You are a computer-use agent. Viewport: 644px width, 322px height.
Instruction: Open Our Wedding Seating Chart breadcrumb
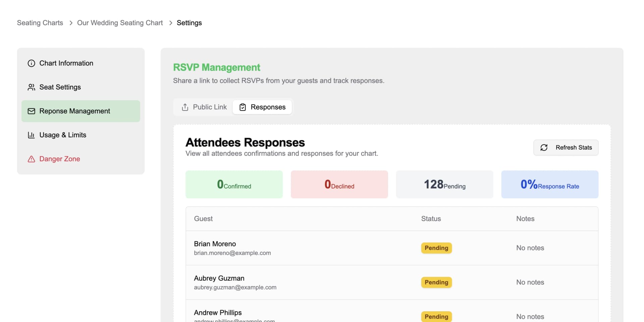pos(120,23)
